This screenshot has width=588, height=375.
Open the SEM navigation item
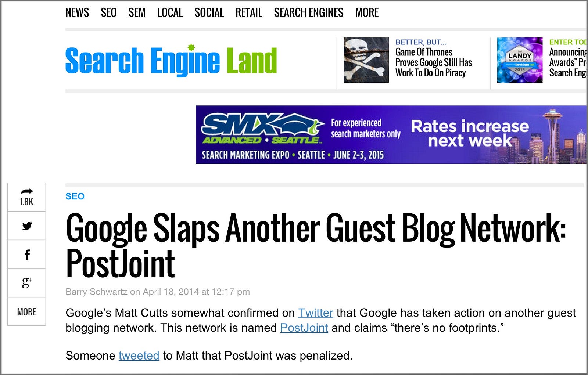(137, 13)
